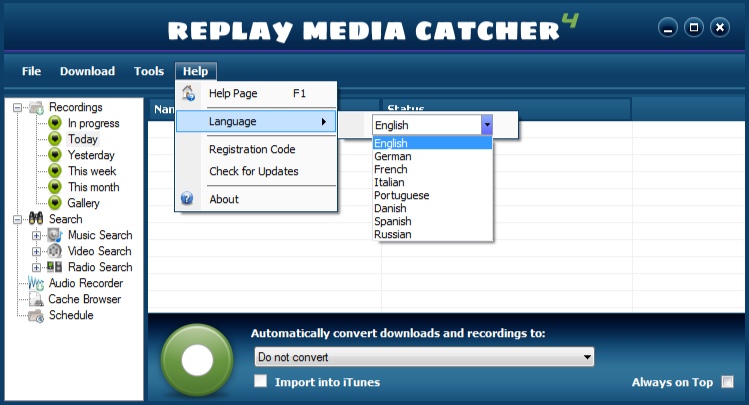Open the Audio Recorder item
Image resolution: width=749 pixels, height=405 pixels.
86,283
